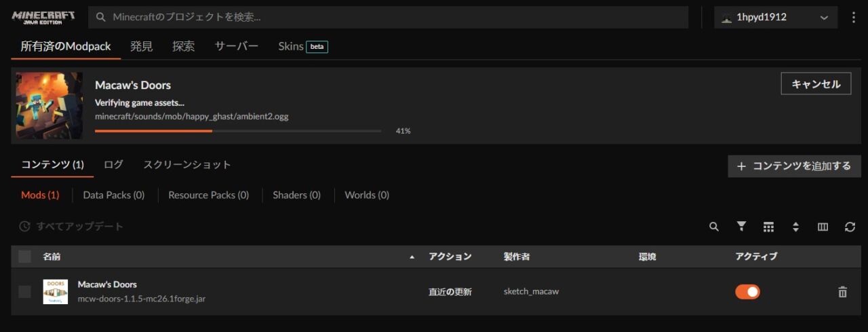The width and height of the screenshot is (868, 332).
Task: Switch to the ログ tab
Action: point(113,165)
